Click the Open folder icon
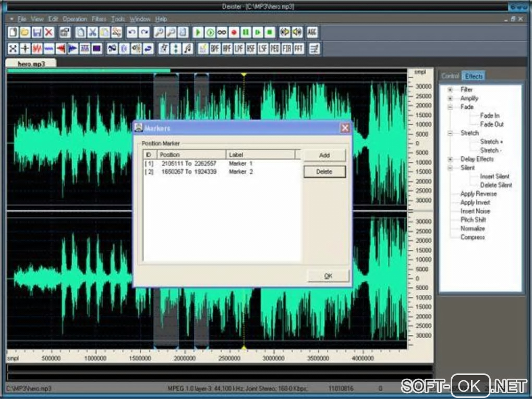Image resolution: width=532 pixels, height=399 pixels. pos(25,32)
